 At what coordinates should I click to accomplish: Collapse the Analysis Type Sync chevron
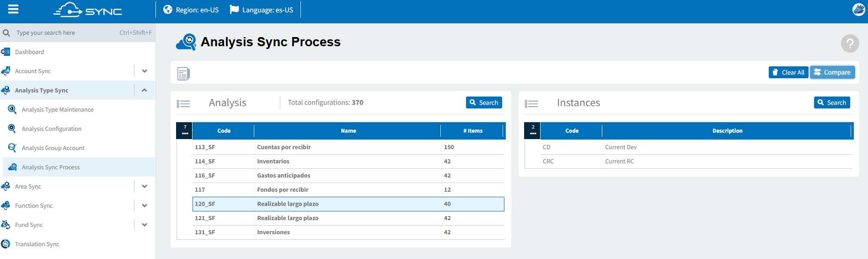[x=145, y=90]
